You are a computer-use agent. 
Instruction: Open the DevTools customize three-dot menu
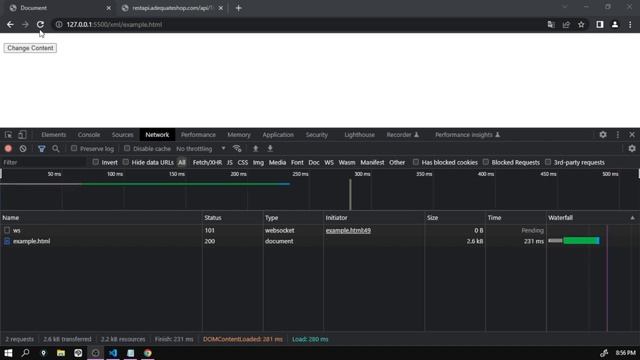pos(618,135)
